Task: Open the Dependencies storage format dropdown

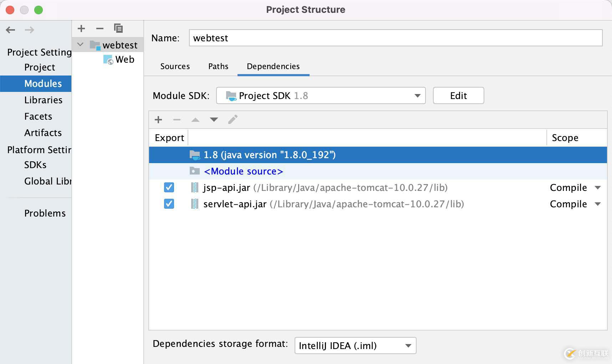Action: (356, 345)
